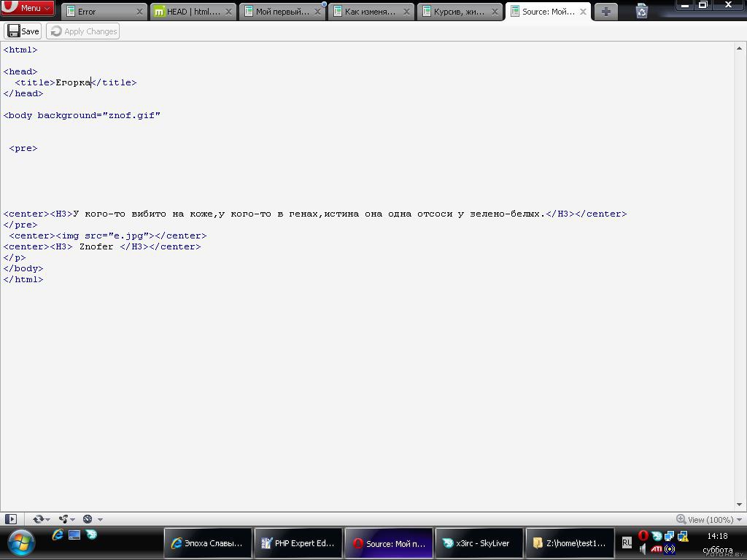Open the closed tabs trash bin
This screenshot has height=560, width=747.
(642, 10)
